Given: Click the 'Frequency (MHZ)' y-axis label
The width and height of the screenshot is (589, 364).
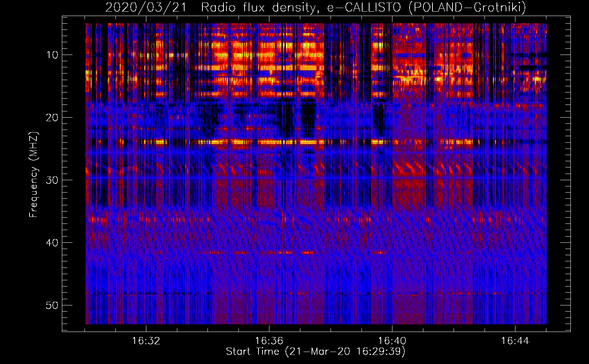Looking at the screenshot, I should coord(33,174).
